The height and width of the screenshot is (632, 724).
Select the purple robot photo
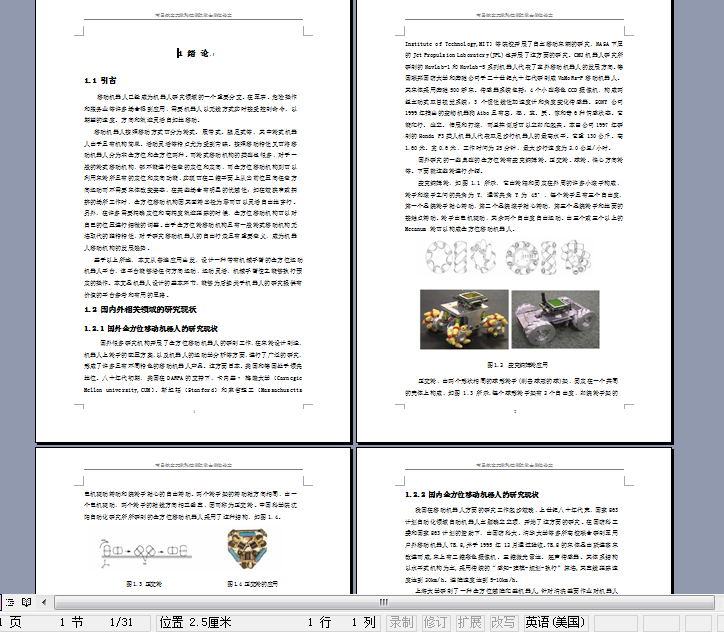point(555,319)
